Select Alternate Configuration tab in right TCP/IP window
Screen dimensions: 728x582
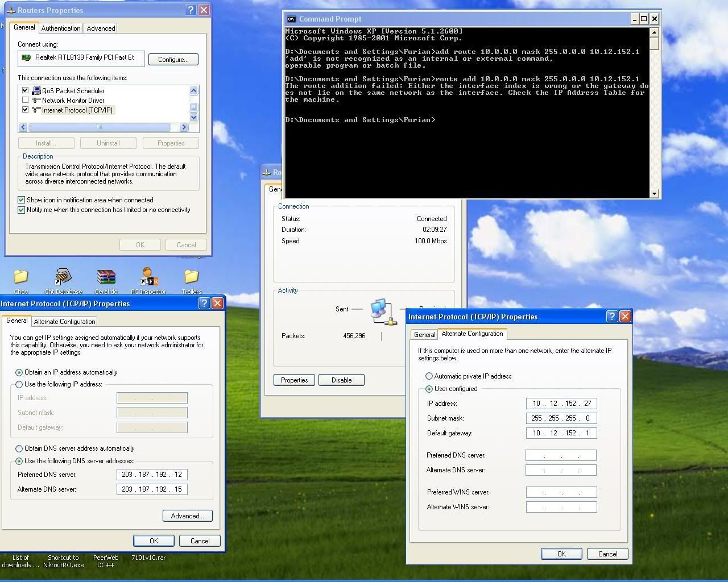pos(472,334)
